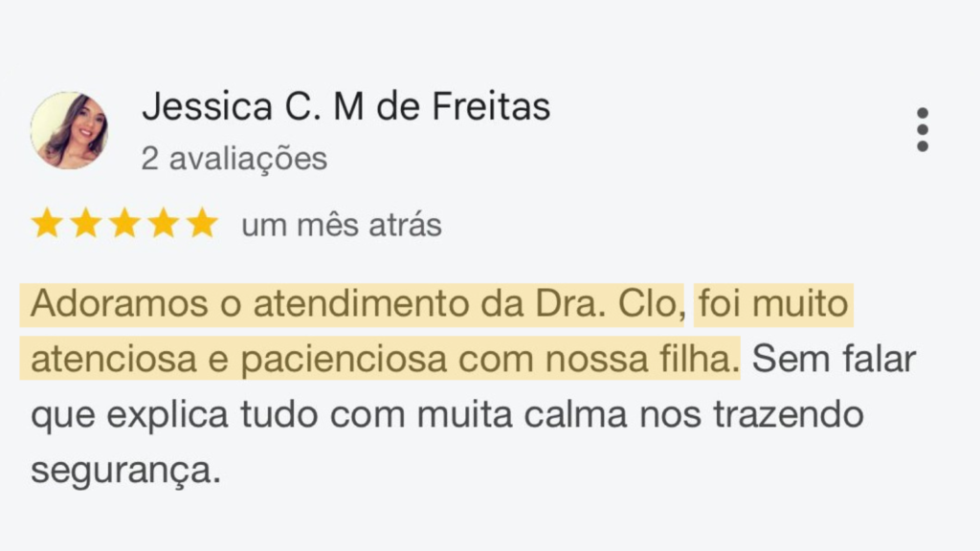Click the "2 avaliações" review count
Screen dimensions: 980x551
click(234, 158)
